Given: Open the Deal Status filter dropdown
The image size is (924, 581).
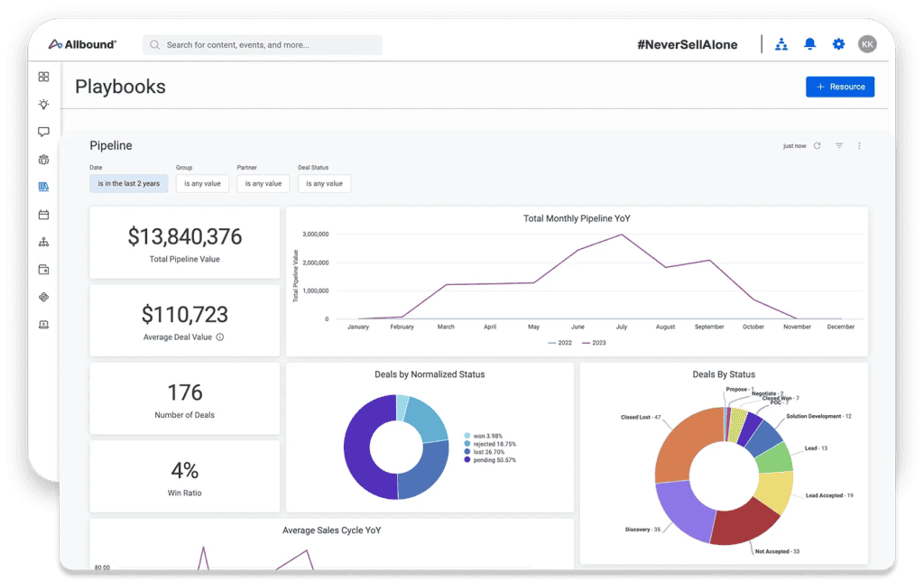Looking at the screenshot, I should pyautogui.click(x=324, y=183).
